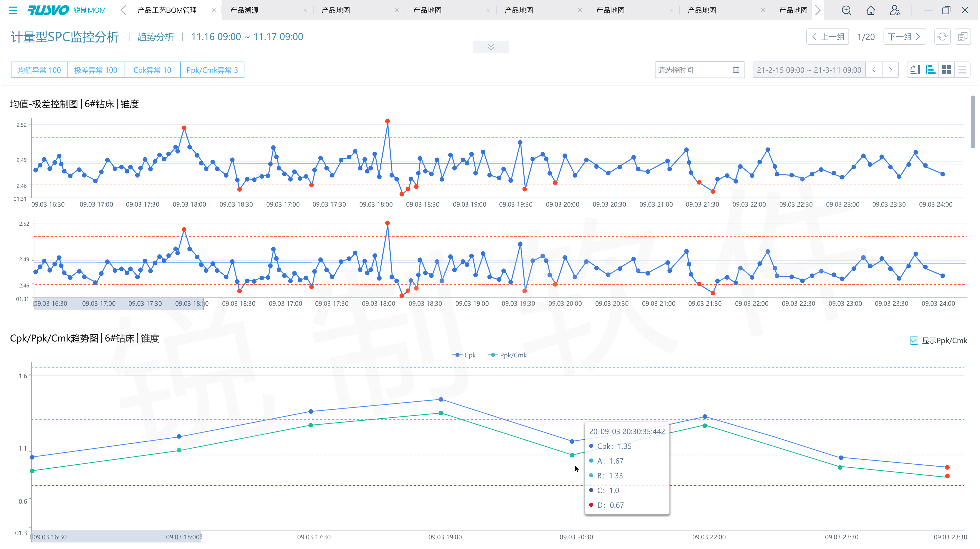Toggle the 显示Ppk/Cmk checkbox
This screenshot has height=549, width=980.
[914, 340]
